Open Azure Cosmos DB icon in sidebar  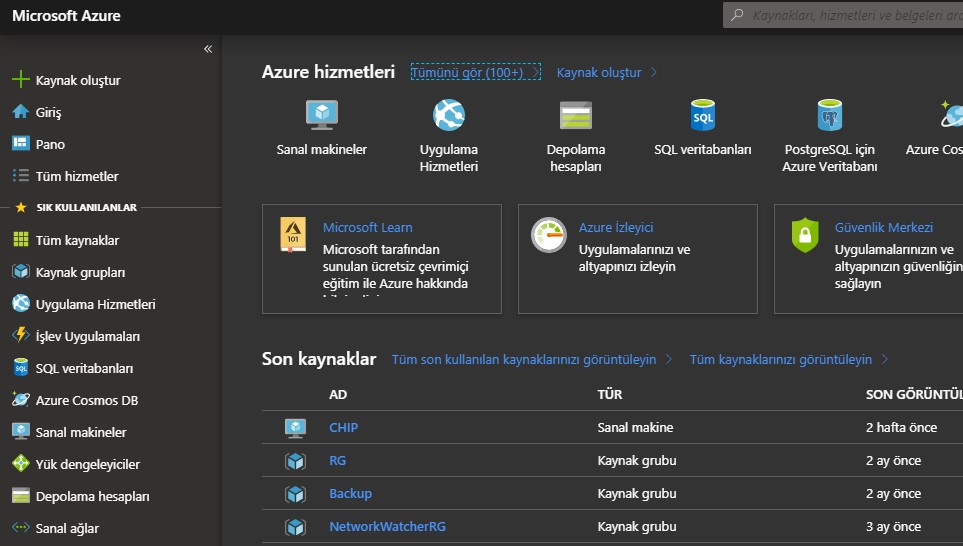[x=20, y=399]
